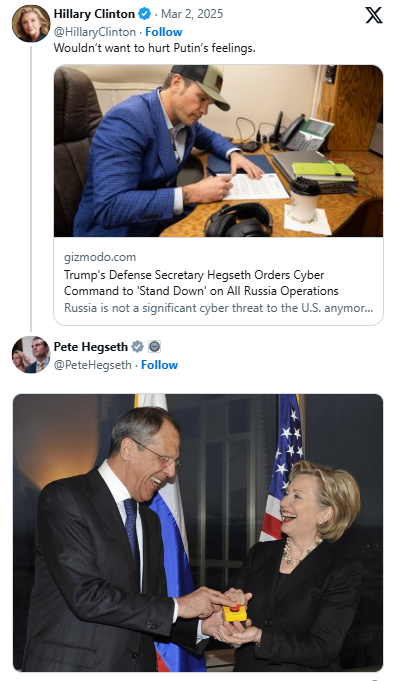Open the gizmodo.com article preview image
Image resolution: width=393 pixels, height=681 pixels.
pyautogui.click(x=218, y=151)
